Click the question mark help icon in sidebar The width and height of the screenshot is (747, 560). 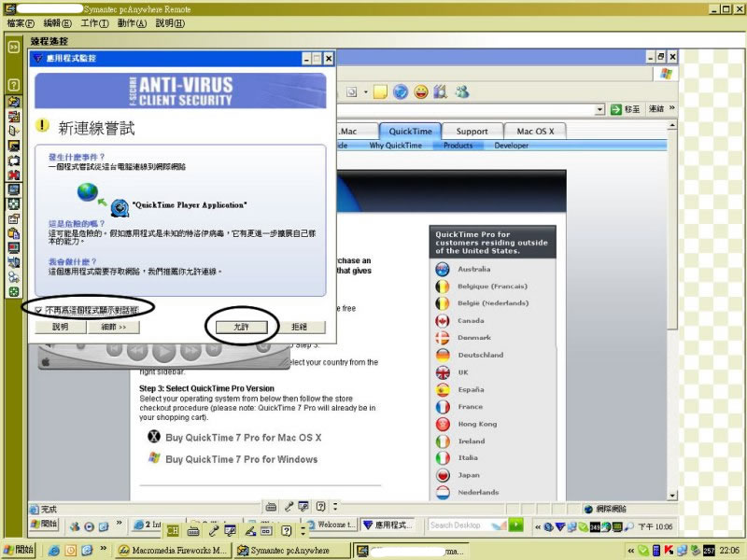point(13,85)
